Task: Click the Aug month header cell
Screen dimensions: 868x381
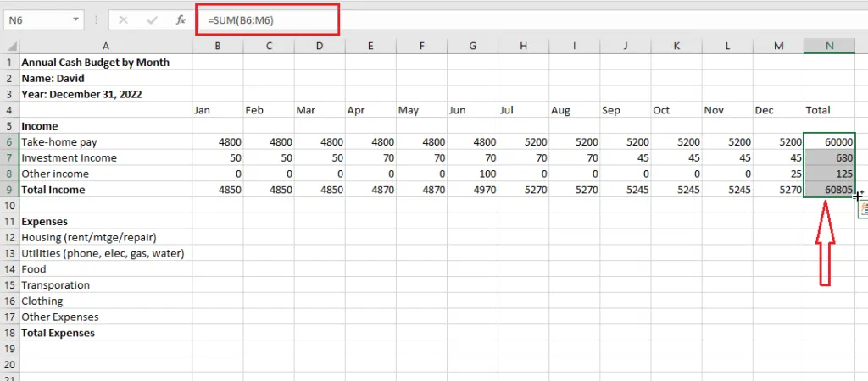Action: [x=574, y=110]
